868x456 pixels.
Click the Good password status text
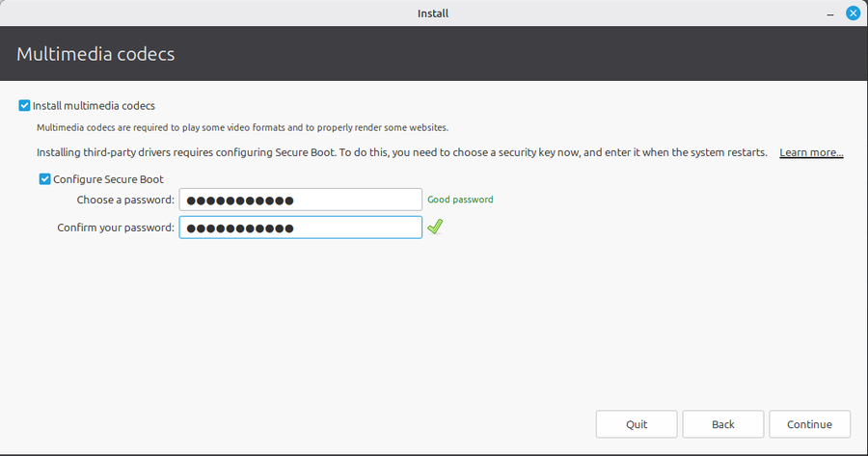tap(460, 200)
